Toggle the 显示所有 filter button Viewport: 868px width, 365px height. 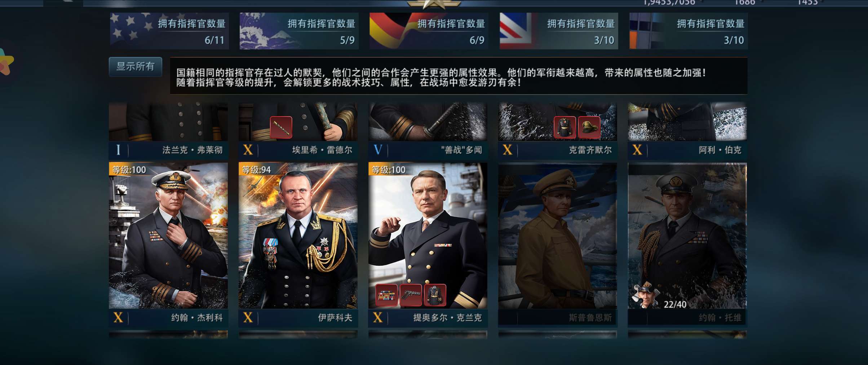136,66
